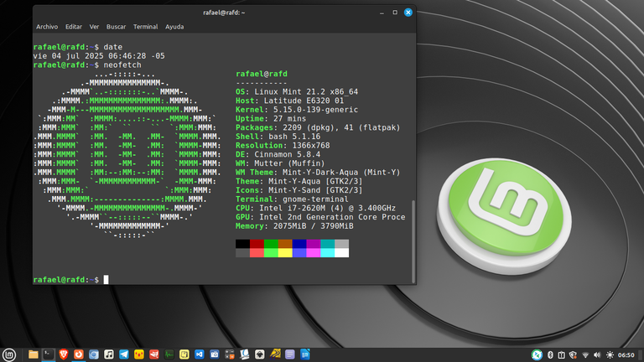Open the update manager shield icon
The image size is (644, 362).
pyautogui.click(x=573, y=355)
